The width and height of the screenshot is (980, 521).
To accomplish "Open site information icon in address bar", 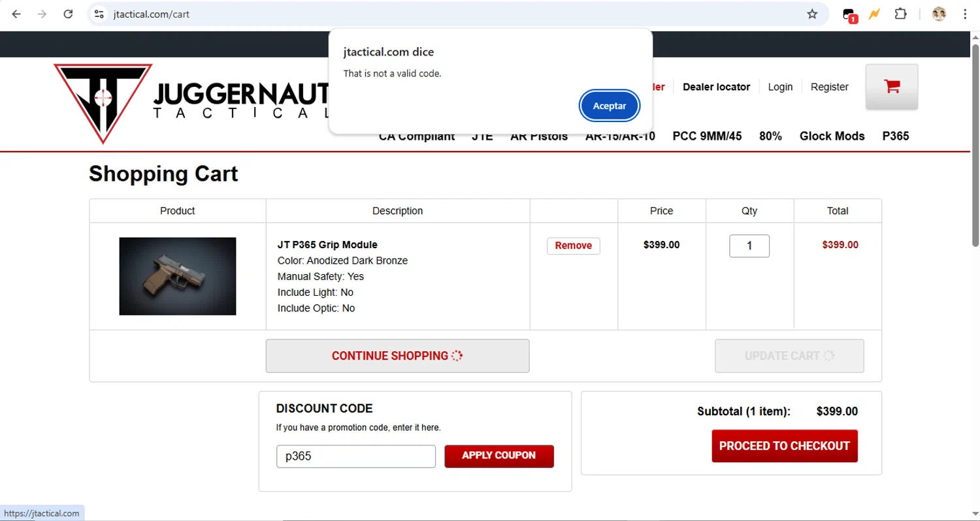I will pos(99,14).
